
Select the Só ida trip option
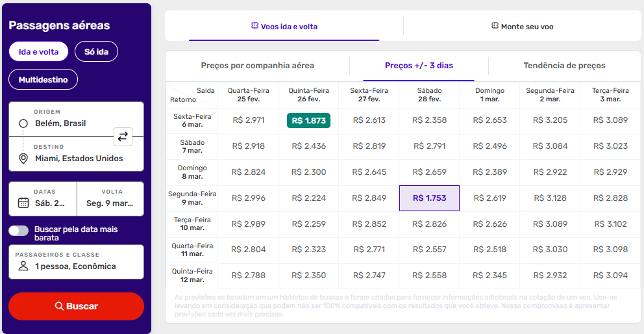click(96, 51)
